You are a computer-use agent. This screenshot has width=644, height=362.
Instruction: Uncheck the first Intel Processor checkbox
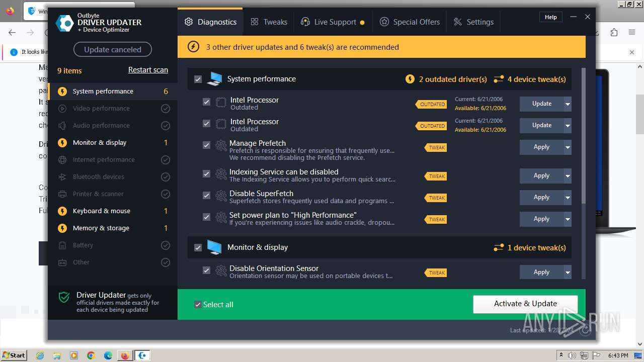click(x=206, y=102)
